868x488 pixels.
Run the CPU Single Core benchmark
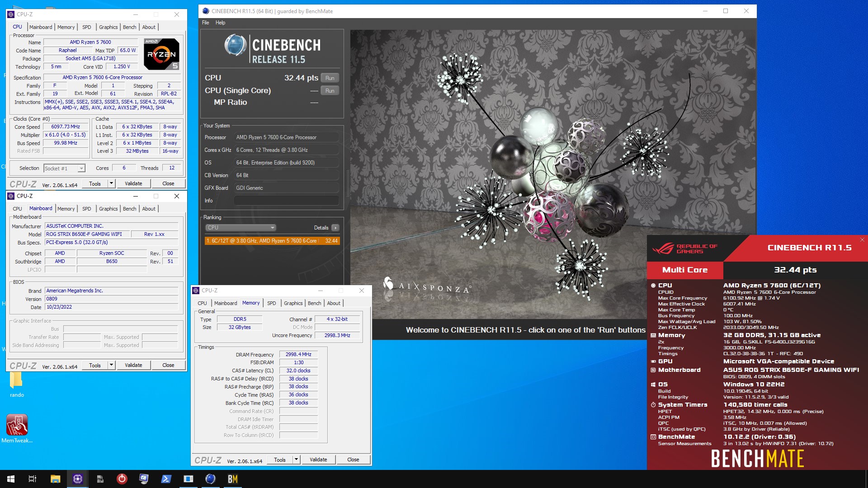[330, 91]
